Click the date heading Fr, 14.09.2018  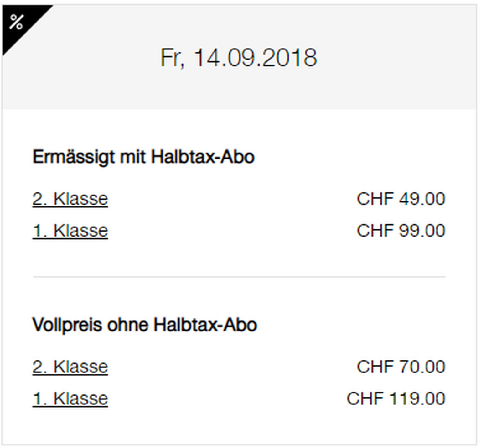tap(239, 58)
